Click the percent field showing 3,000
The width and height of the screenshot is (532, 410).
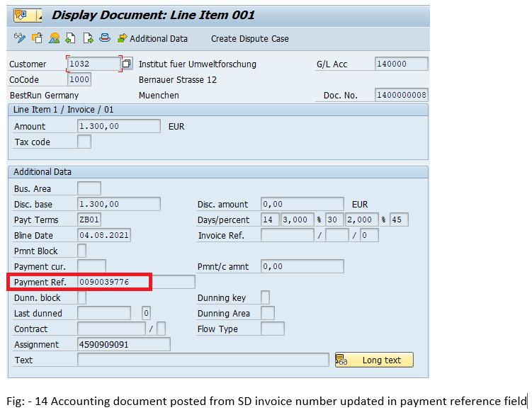tap(298, 220)
